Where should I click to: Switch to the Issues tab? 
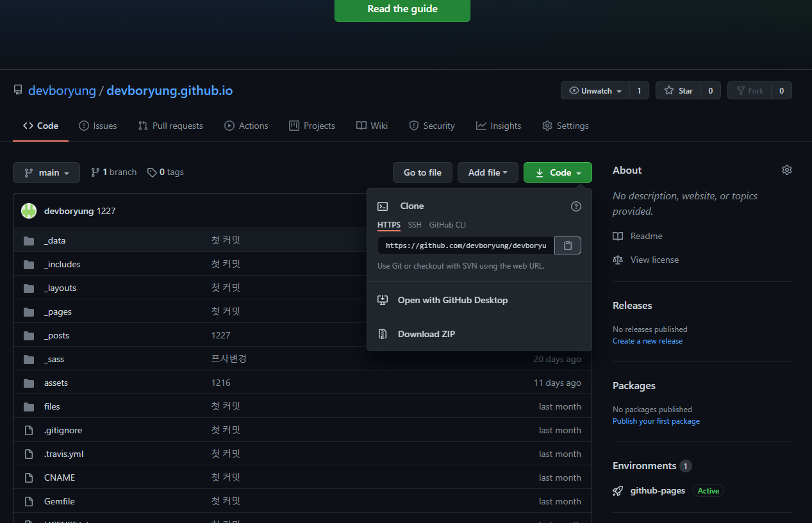point(98,126)
